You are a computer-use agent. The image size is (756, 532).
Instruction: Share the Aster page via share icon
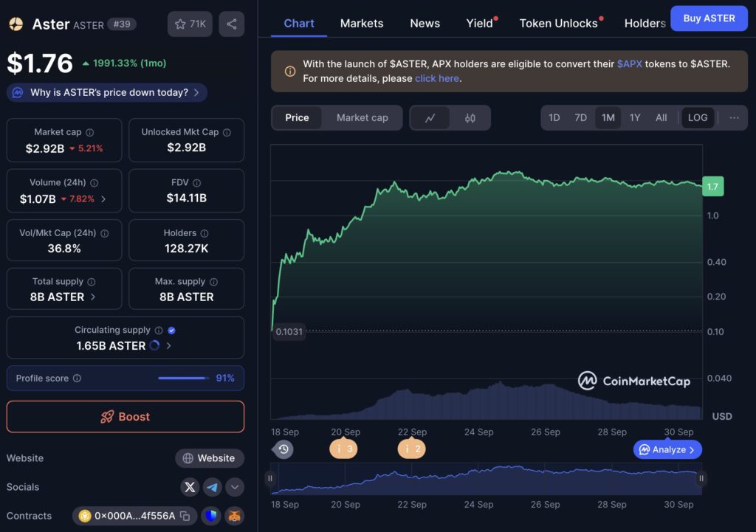231,24
